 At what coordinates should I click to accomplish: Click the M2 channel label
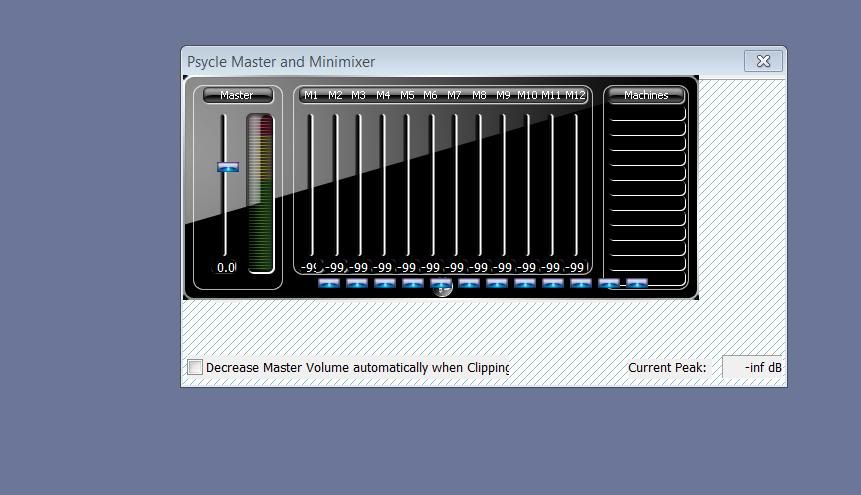click(x=335, y=95)
